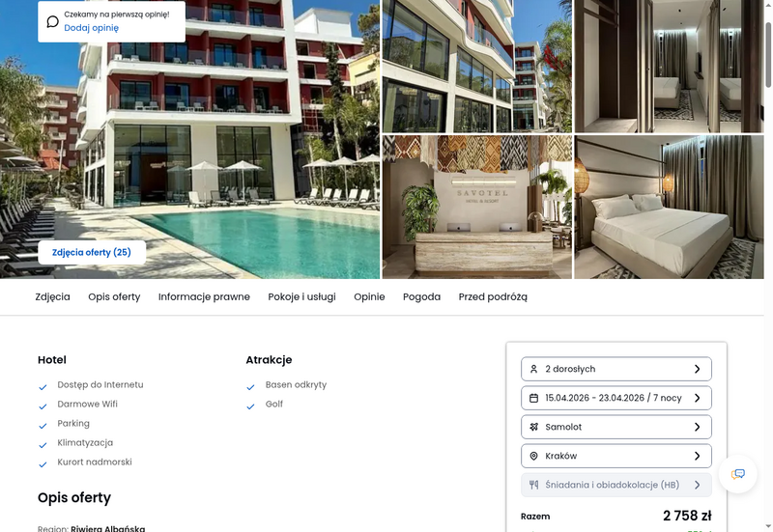Switch to the Opis oferty tab
Image resolution: width=773 pixels, height=532 pixels.
tap(114, 297)
